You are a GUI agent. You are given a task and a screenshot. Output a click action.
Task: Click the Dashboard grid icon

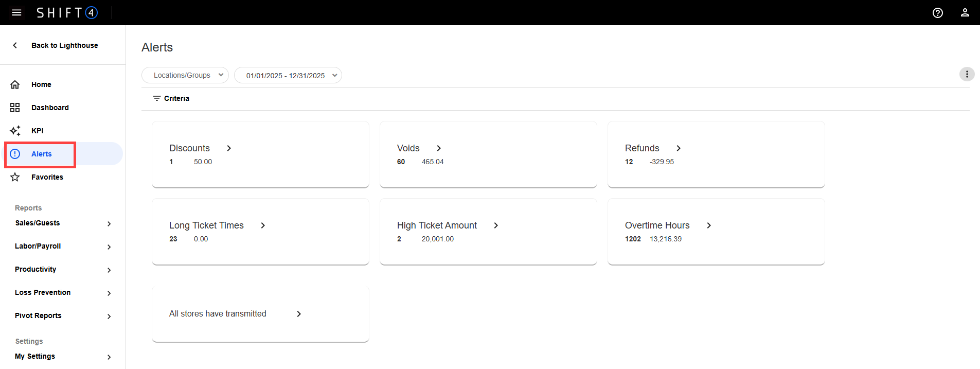point(15,108)
